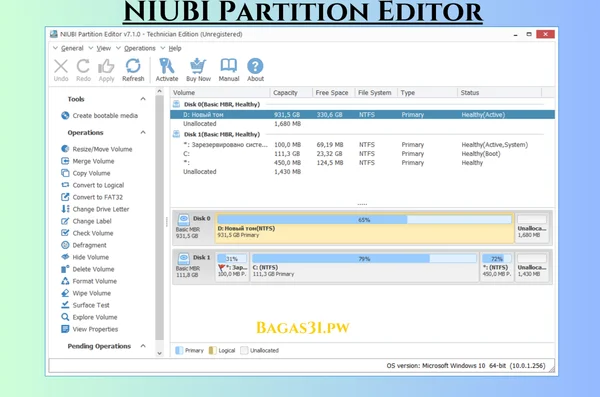Click the 100,0 MB partition block 31%
The width and height of the screenshot is (600, 397).
[232, 267]
